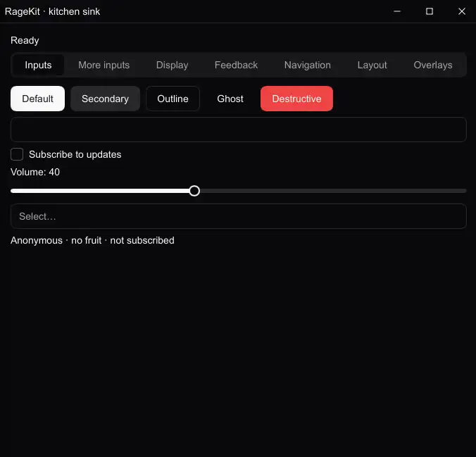This screenshot has width=476, height=457.
Task: Show the Overlays tab
Action: tap(433, 65)
